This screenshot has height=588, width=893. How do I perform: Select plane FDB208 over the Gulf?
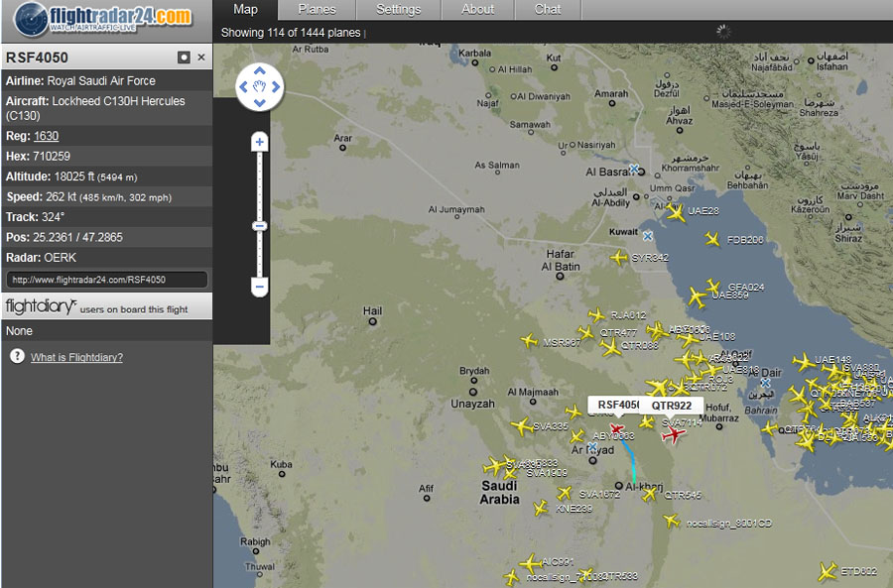711,239
